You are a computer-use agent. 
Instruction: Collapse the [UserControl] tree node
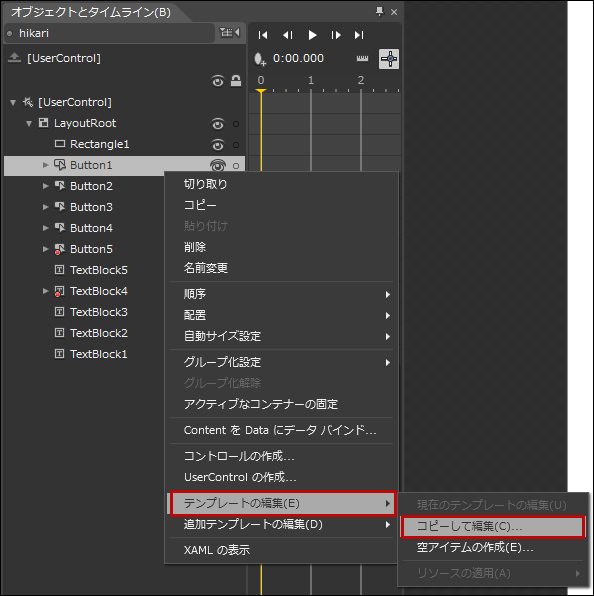13,102
